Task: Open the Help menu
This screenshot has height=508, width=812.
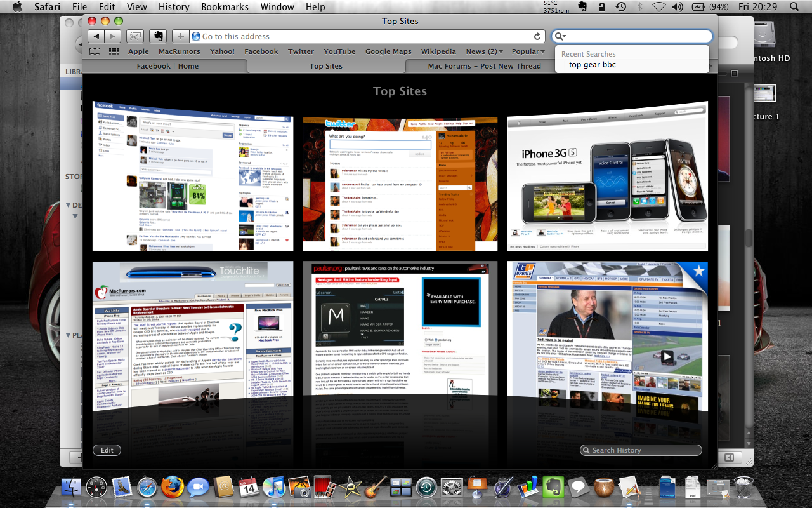Action: point(315,7)
